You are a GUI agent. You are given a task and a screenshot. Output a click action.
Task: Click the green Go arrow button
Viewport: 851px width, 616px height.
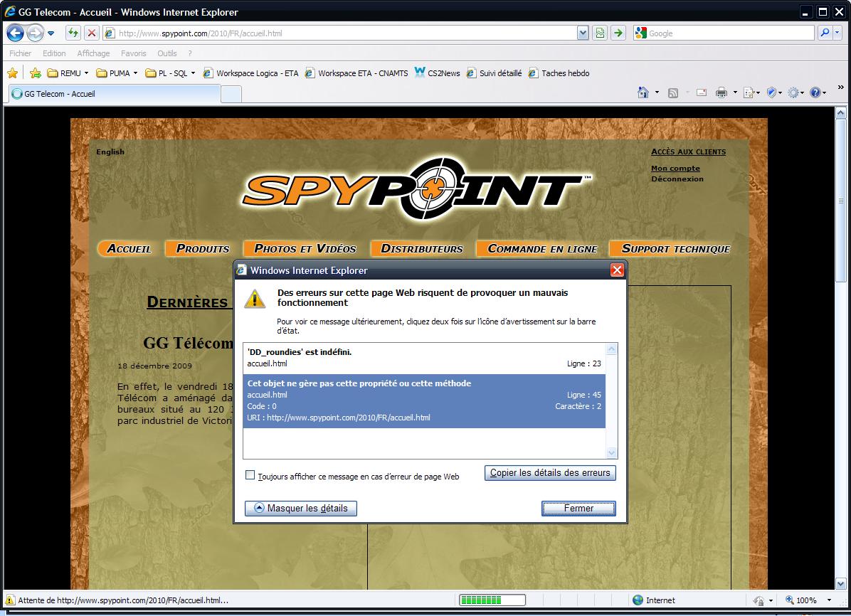(x=618, y=33)
